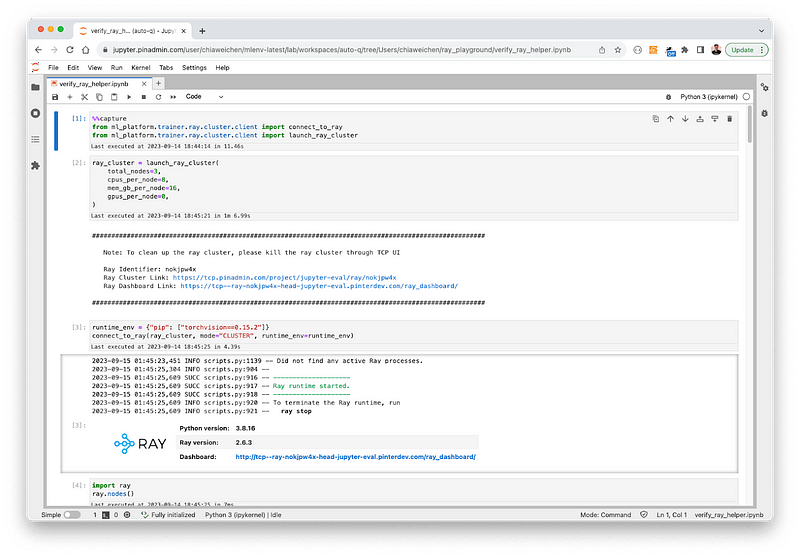
Task: Open the Code cell type dropdown
Action: tap(205, 97)
